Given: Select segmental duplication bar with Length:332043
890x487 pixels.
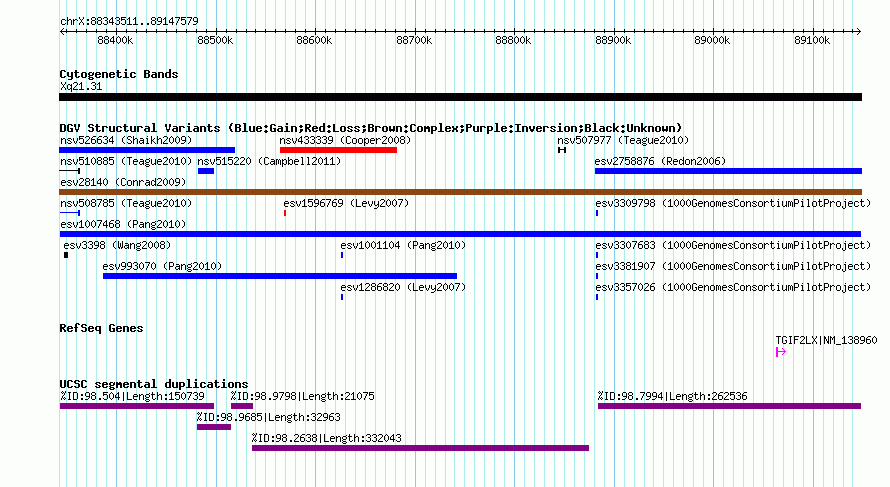Looking at the screenshot, I should [x=421, y=448].
